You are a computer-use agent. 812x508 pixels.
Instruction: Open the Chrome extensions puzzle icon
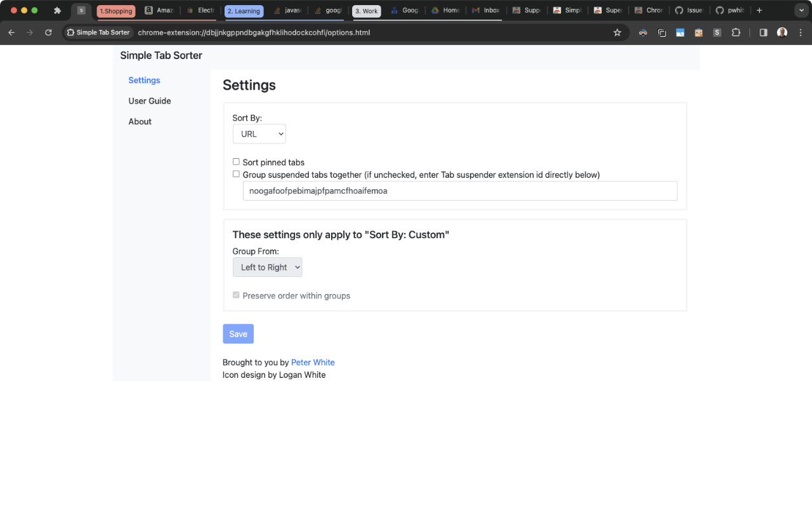tap(735, 32)
